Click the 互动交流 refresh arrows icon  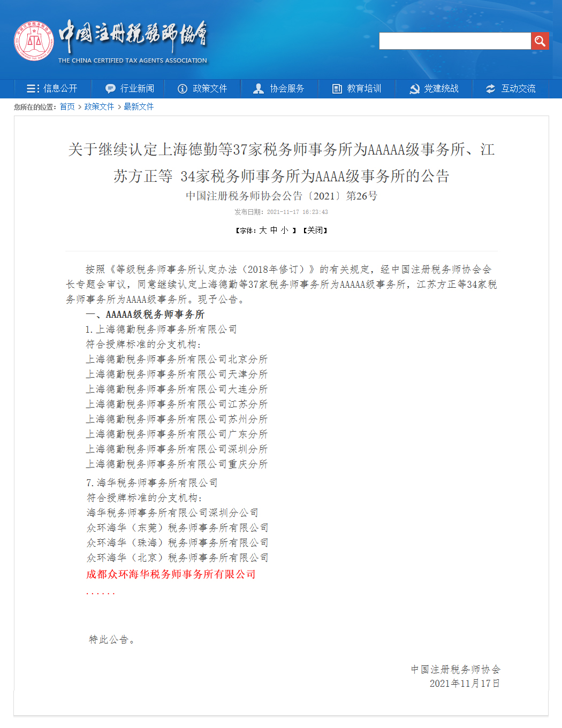point(491,89)
